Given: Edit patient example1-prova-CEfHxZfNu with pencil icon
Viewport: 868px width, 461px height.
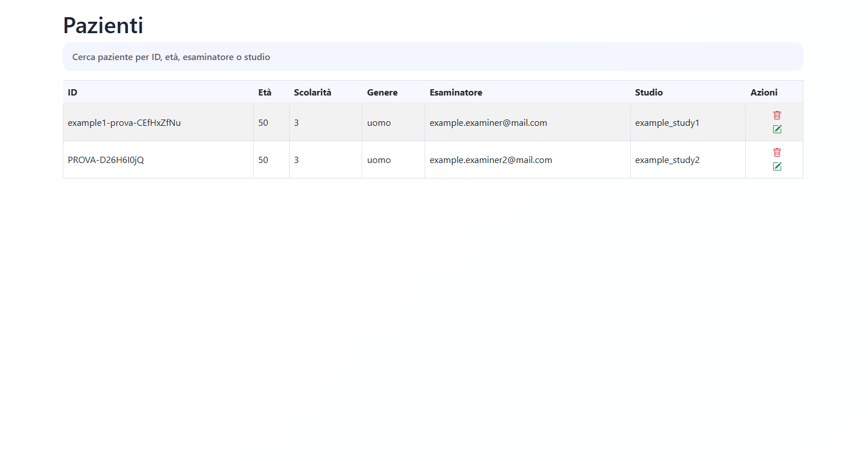Looking at the screenshot, I should point(777,129).
